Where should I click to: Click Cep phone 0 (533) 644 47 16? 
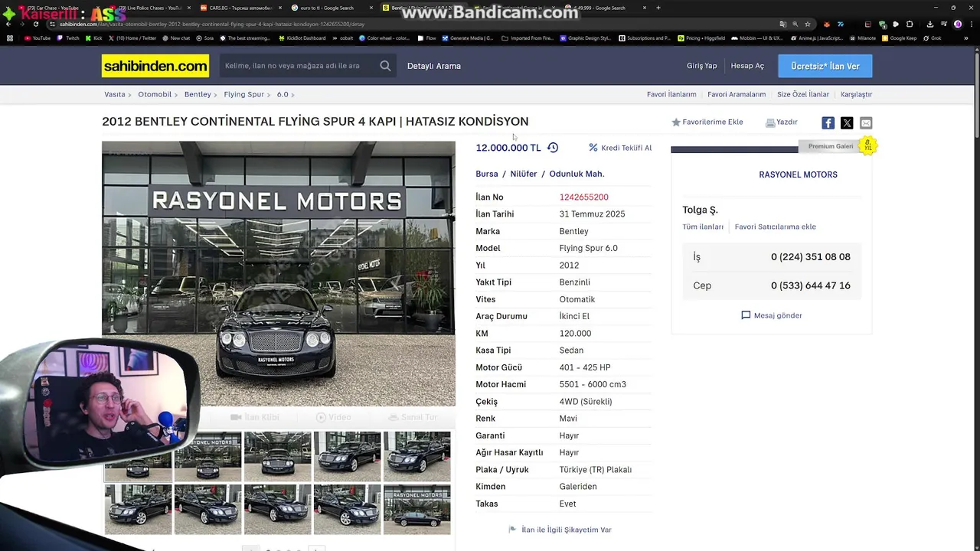click(x=811, y=285)
